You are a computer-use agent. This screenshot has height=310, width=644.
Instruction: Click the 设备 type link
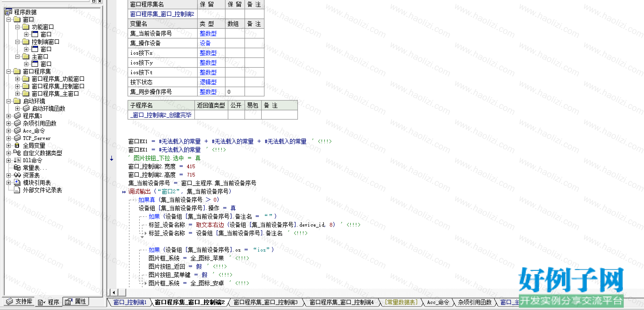click(205, 43)
